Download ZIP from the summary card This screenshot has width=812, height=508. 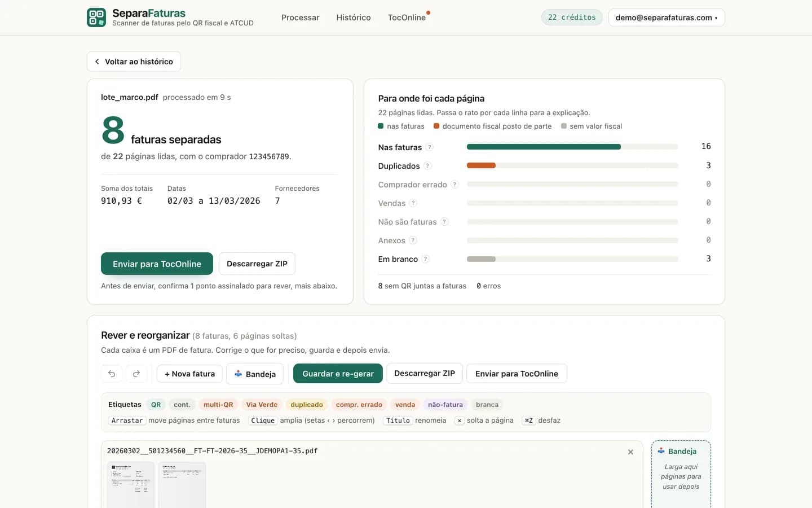(x=257, y=264)
